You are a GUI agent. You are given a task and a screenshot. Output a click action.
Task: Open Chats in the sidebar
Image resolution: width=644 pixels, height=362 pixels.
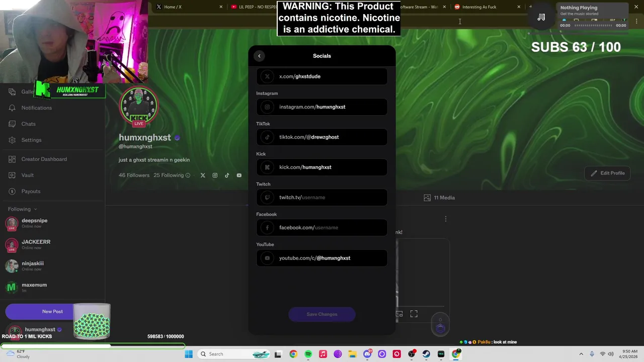pos(28,124)
